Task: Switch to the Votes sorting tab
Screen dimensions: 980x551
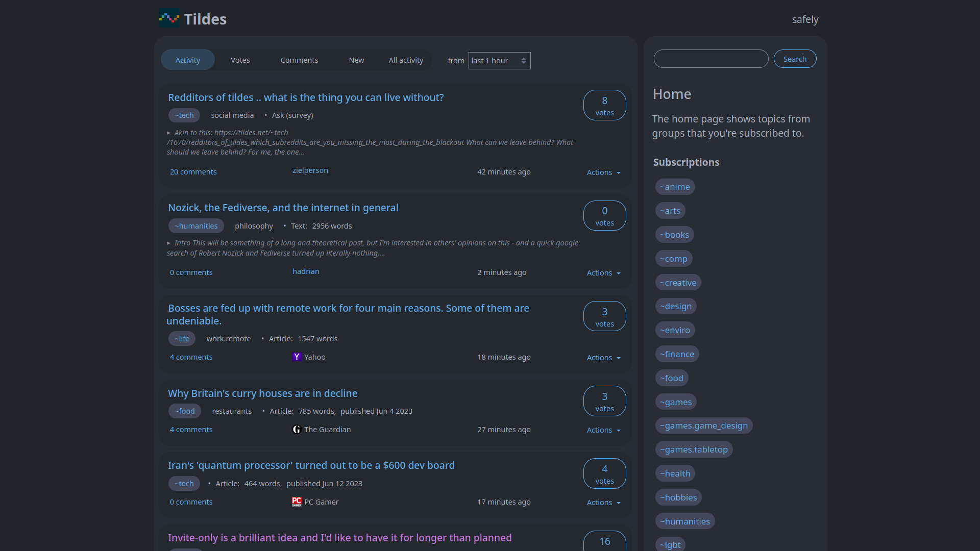Action: [240, 60]
